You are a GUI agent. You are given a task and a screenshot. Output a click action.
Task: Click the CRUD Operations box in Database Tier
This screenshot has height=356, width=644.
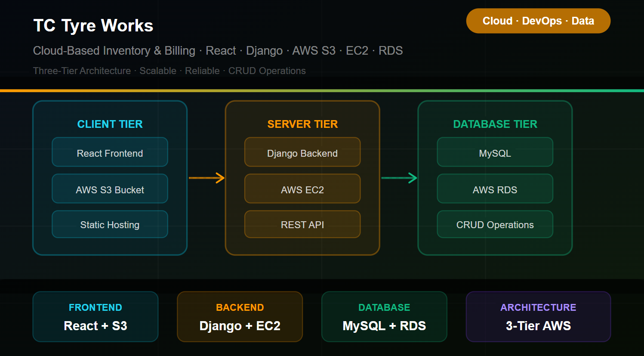(495, 224)
